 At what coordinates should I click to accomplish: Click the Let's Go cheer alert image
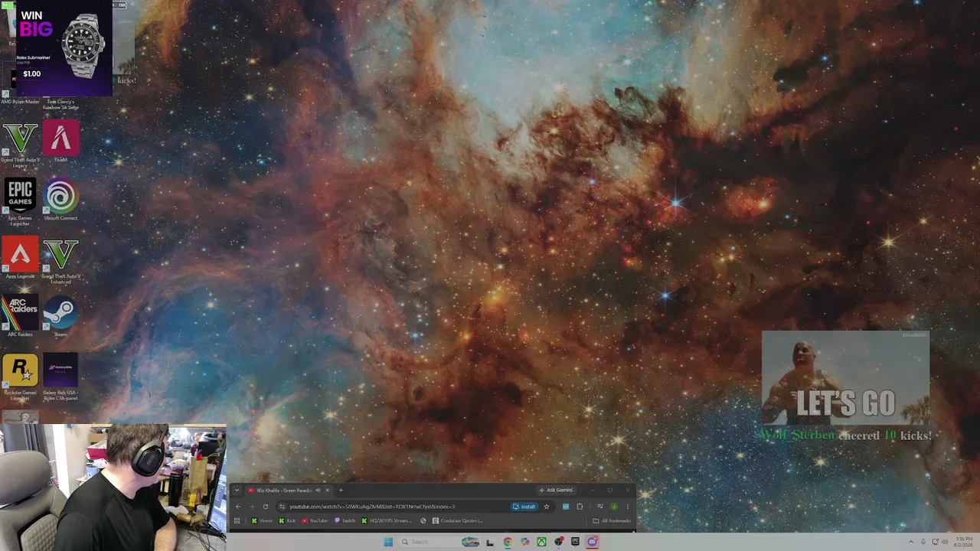tap(845, 378)
